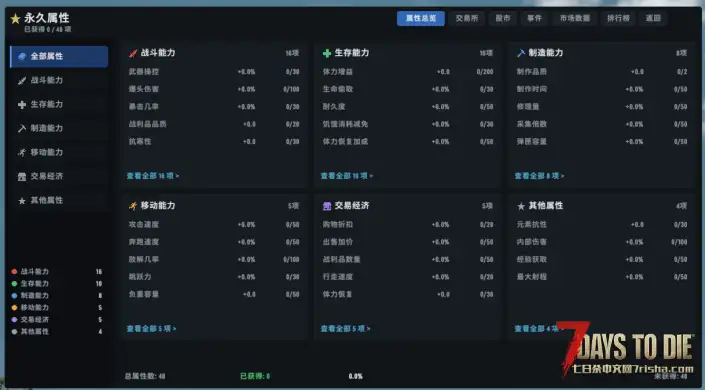Click green plus icon on 生存能力 card

327,54
